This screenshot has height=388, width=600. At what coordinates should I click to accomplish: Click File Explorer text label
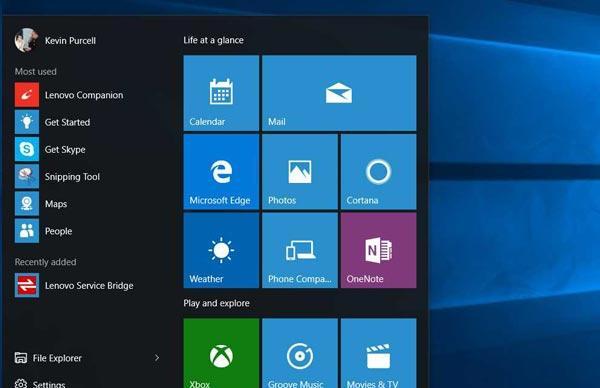pos(57,358)
